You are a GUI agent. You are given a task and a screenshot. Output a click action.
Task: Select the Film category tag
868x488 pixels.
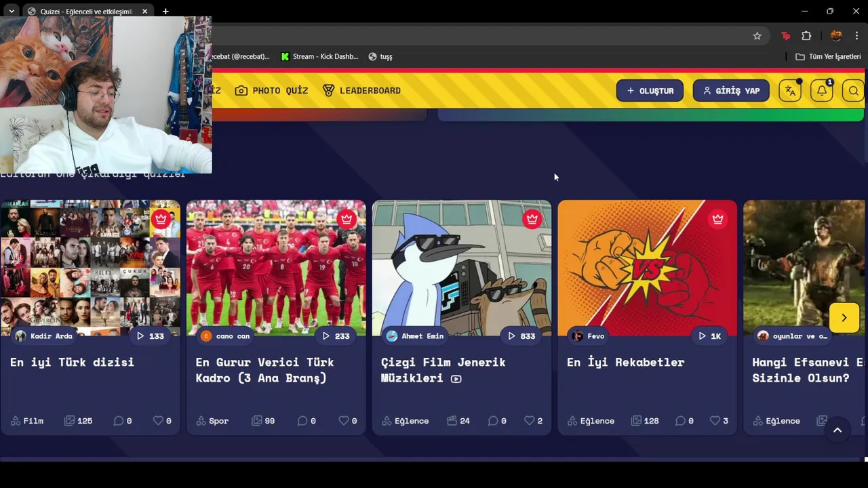coord(27,421)
